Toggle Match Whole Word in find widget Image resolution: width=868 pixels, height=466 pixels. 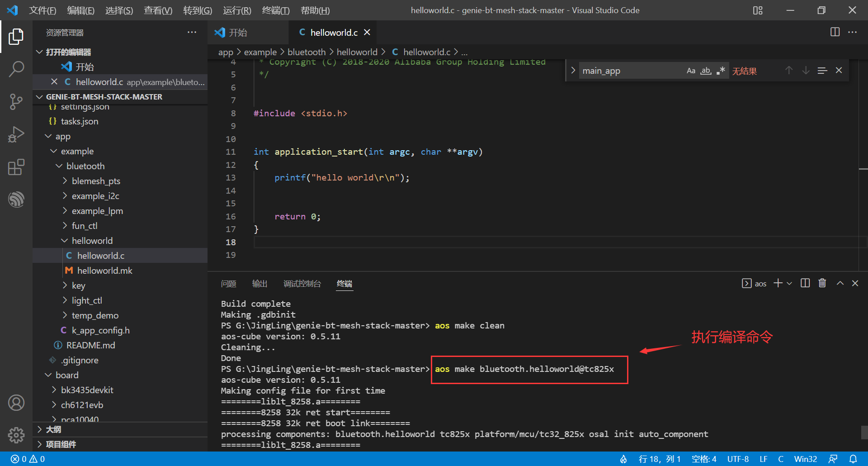706,71
